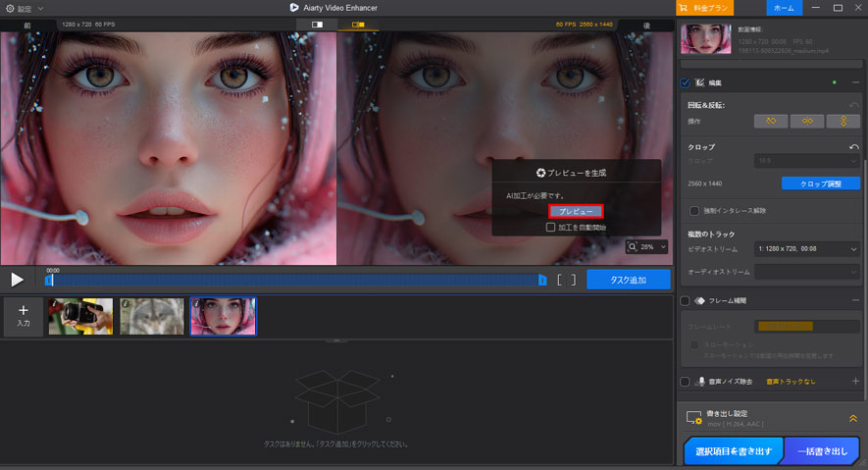The height and width of the screenshot is (470, 868).
Task: Collapse the 編集 section with minus icon
Action: point(855,82)
